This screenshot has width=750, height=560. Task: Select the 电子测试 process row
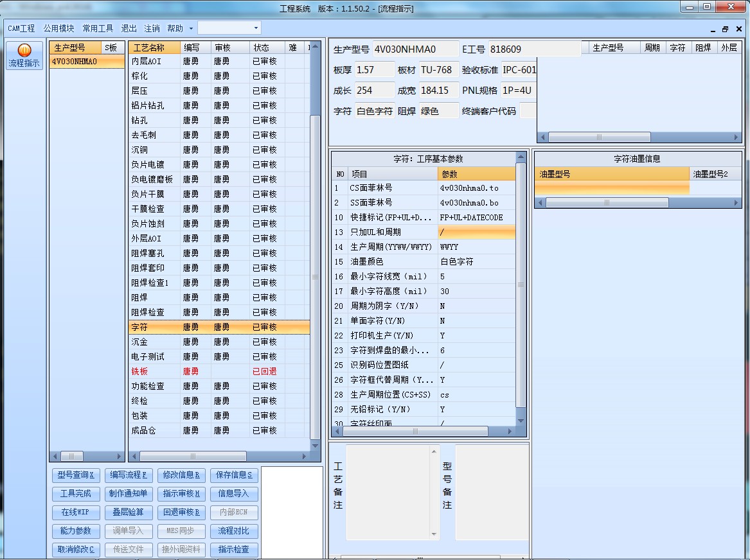pyautogui.click(x=219, y=357)
